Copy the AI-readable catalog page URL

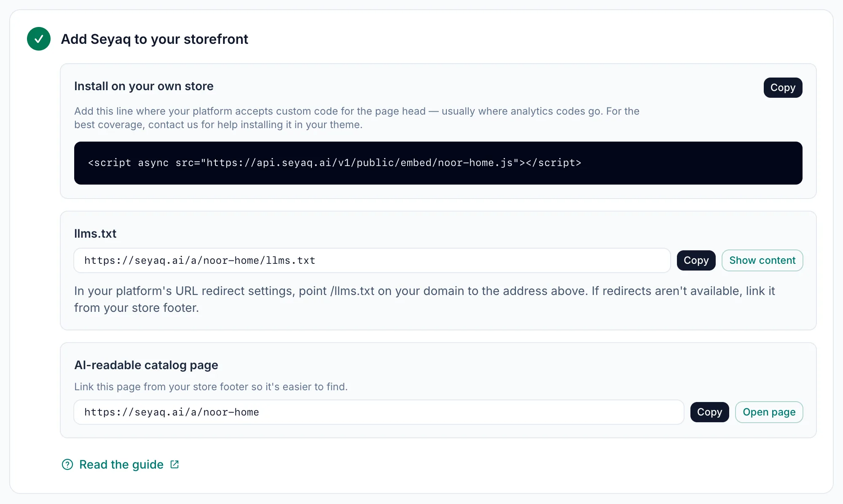tap(709, 412)
